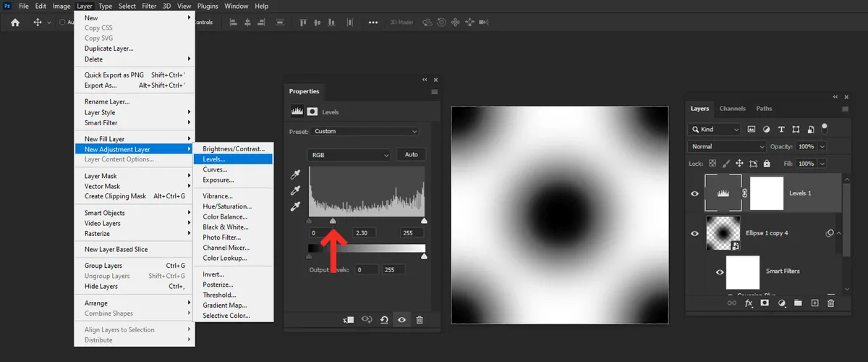The width and height of the screenshot is (868, 362).
Task: Open the Fill dropdown arrow
Action: pos(822,164)
